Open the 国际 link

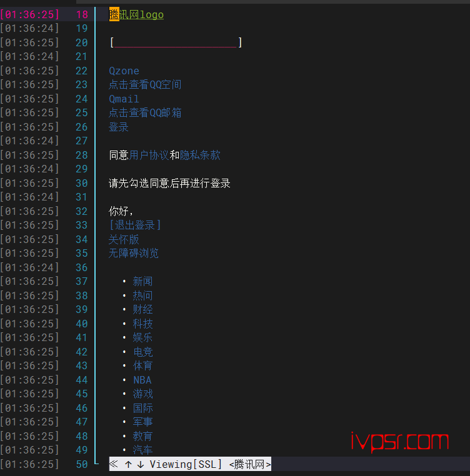pos(142,408)
